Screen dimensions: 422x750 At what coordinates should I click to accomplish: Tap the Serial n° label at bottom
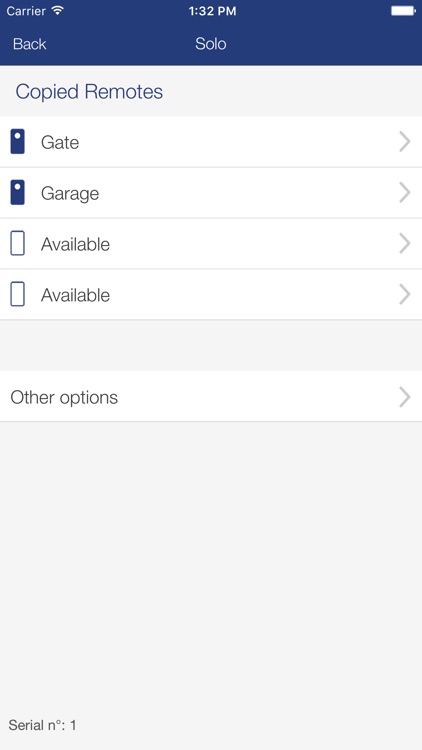(42, 725)
